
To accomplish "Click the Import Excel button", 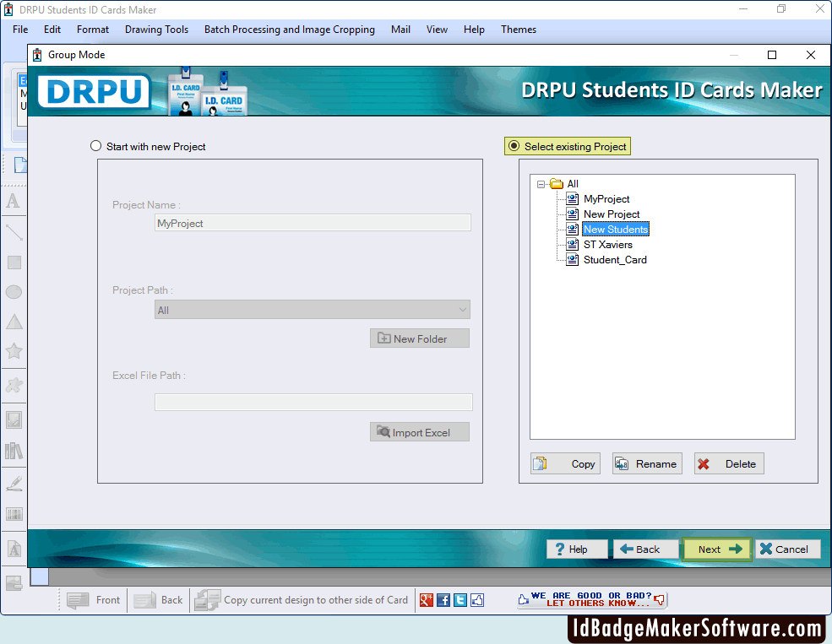I will tap(419, 432).
